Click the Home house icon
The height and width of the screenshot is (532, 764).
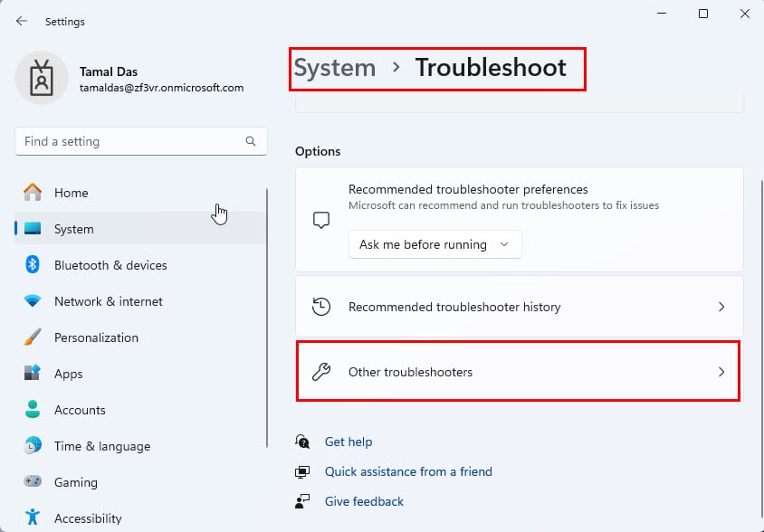[x=33, y=193]
